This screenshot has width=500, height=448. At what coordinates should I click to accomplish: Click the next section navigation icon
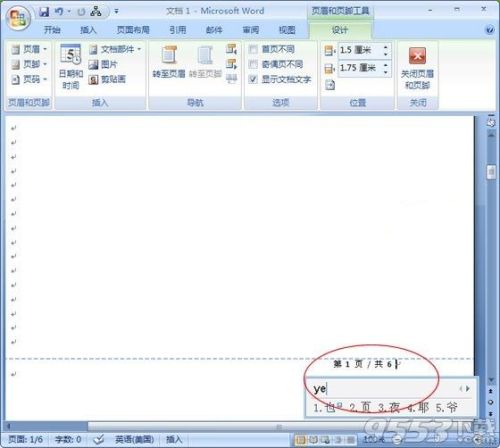231,64
